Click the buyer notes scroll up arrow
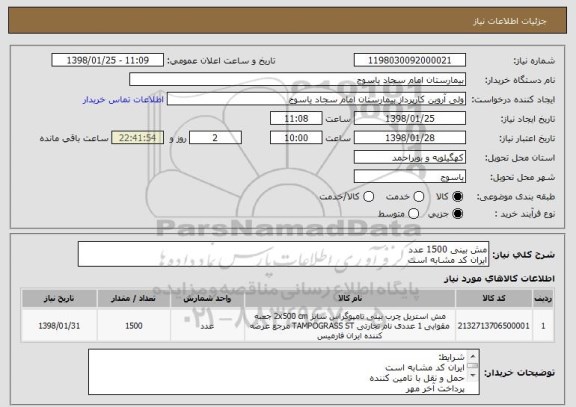The height and width of the screenshot is (407, 576). (x=473, y=356)
